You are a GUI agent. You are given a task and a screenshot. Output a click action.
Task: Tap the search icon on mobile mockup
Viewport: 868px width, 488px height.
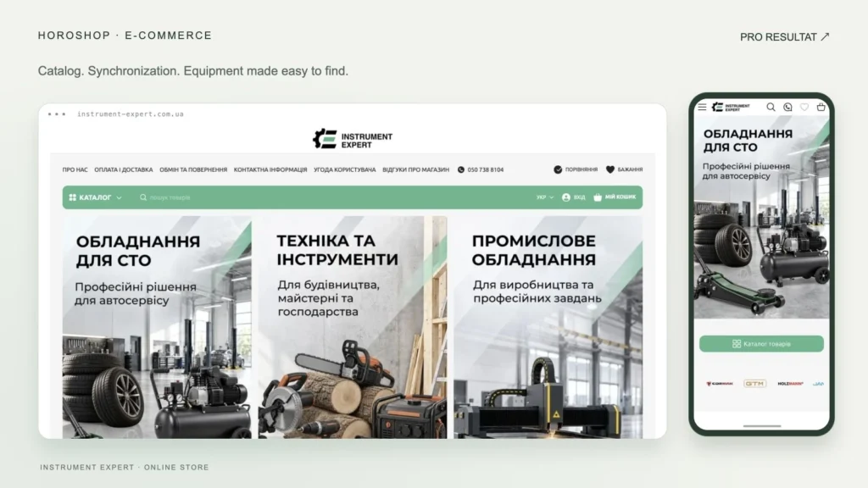pos(771,108)
